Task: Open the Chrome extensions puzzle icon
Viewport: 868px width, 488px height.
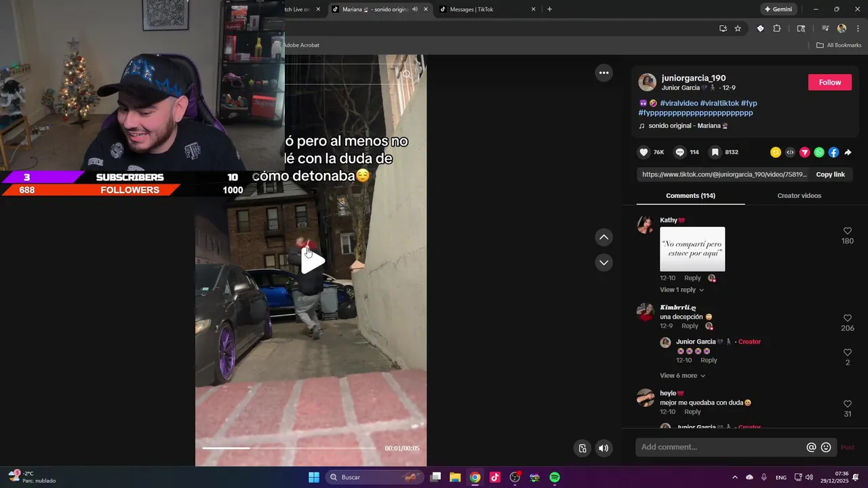Action: point(777,28)
